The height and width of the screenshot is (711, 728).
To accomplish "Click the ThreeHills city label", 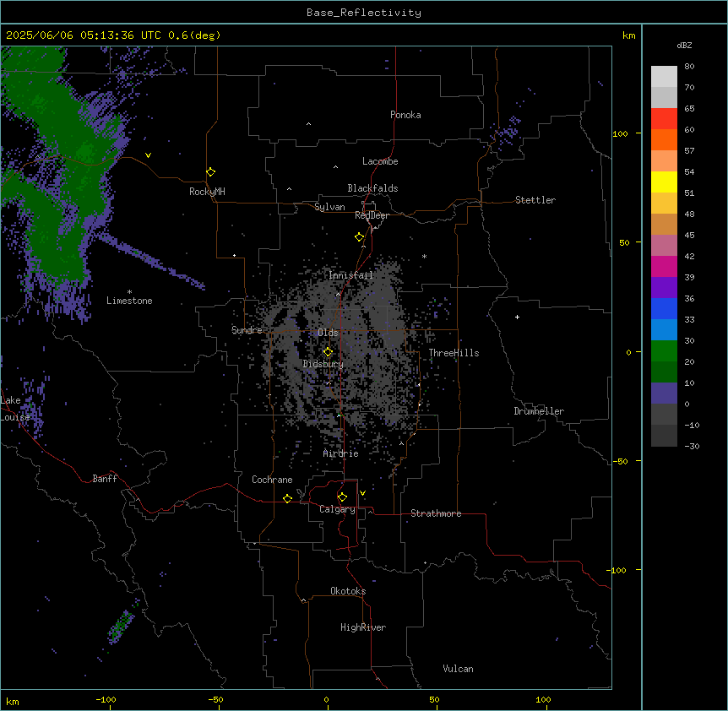I will click(x=454, y=353).
